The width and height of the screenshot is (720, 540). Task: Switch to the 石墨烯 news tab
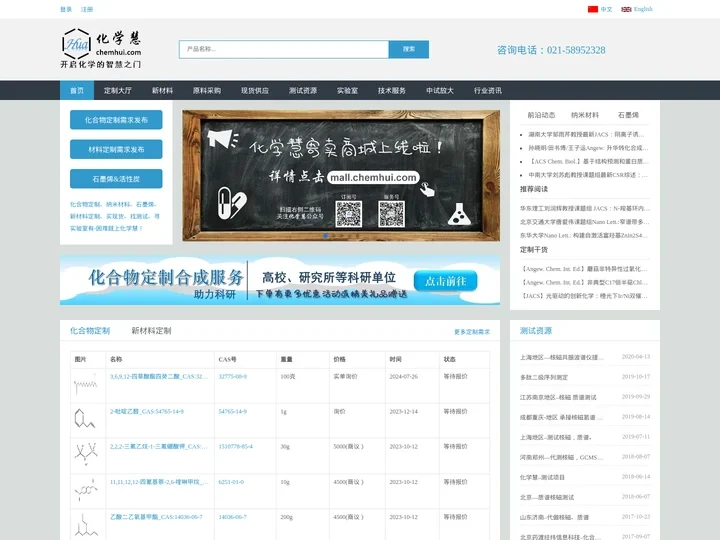pos(628,115)
